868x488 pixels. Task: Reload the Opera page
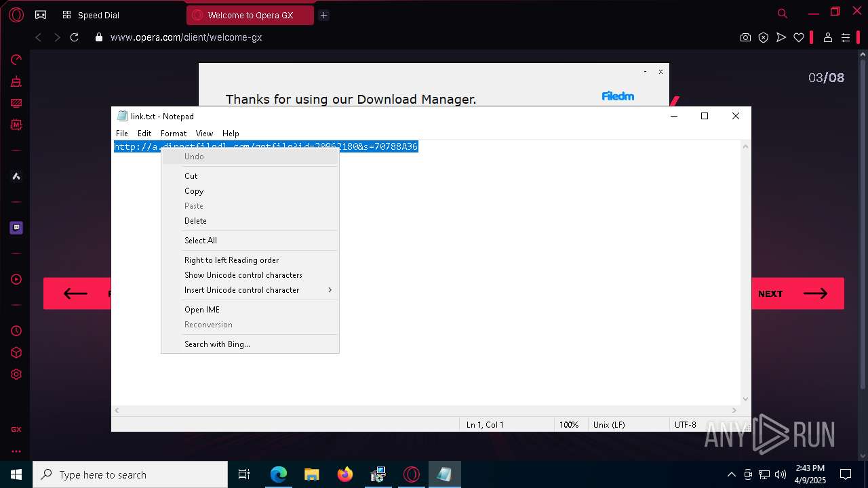pos(75,37)
